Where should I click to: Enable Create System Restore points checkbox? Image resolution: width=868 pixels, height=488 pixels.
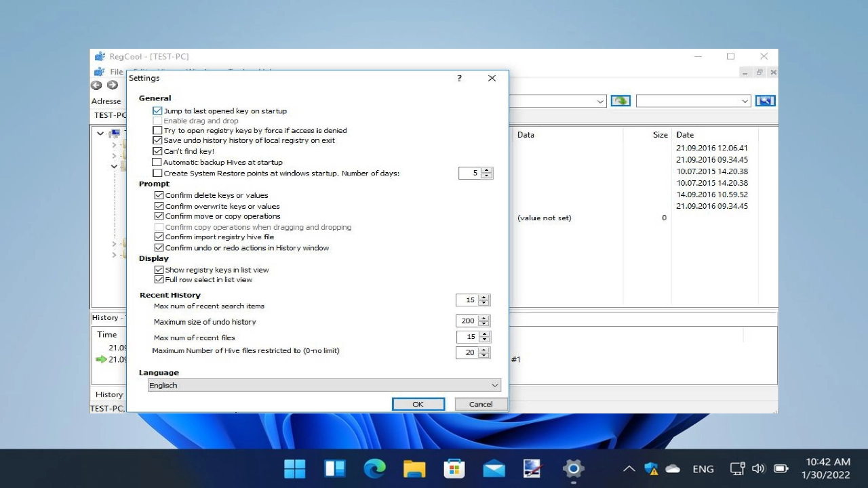(x=157, y=173)
